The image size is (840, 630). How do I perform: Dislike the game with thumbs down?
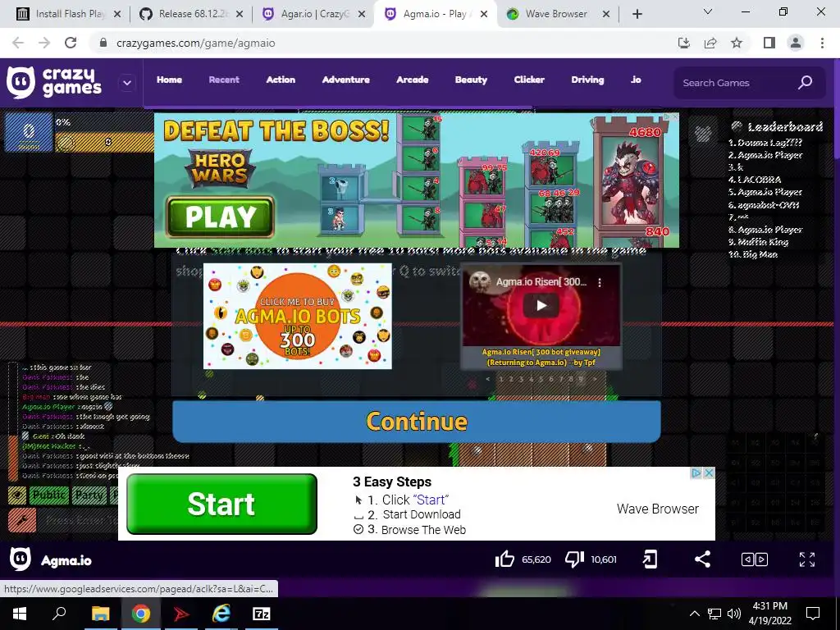click(x=574, y=559)
